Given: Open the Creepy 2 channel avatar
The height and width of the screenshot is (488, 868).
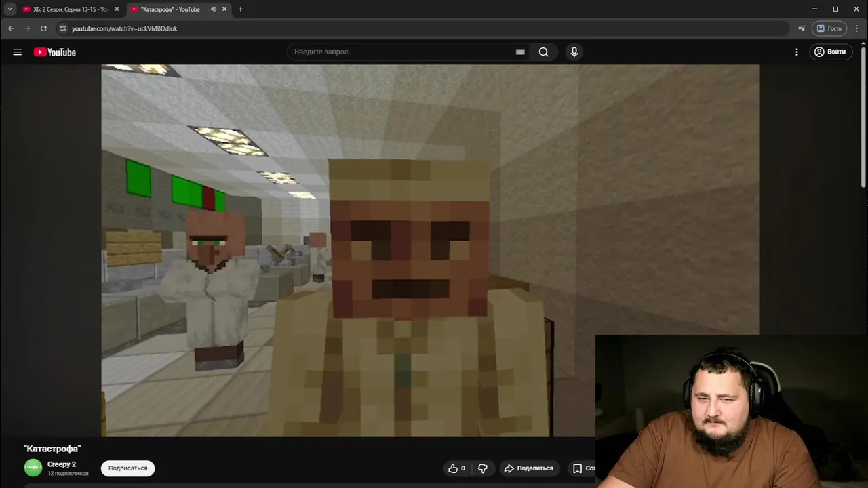Looking at the screenshot, I should (x=33, y=468).
